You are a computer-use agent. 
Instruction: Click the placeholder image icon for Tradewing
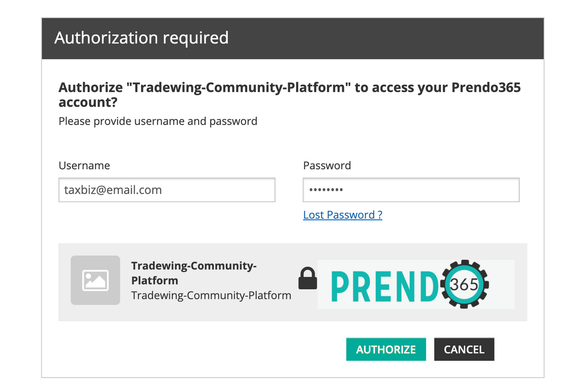tap(95, 280)
